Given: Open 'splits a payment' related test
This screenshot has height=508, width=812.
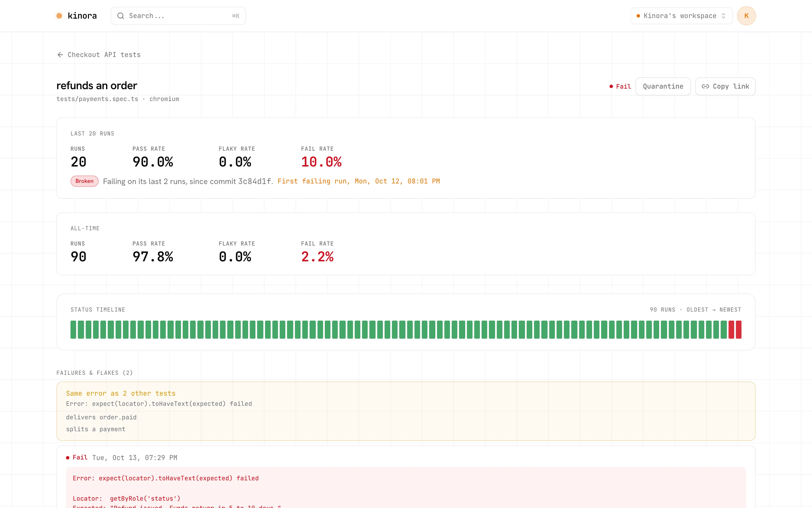Looking at the screenshot, I should (96, 429).
